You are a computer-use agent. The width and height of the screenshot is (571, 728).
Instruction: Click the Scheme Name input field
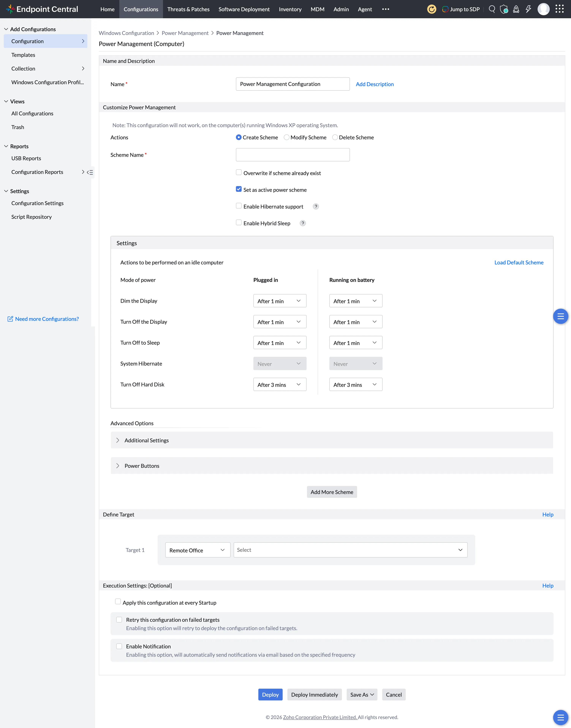(293, 155)
